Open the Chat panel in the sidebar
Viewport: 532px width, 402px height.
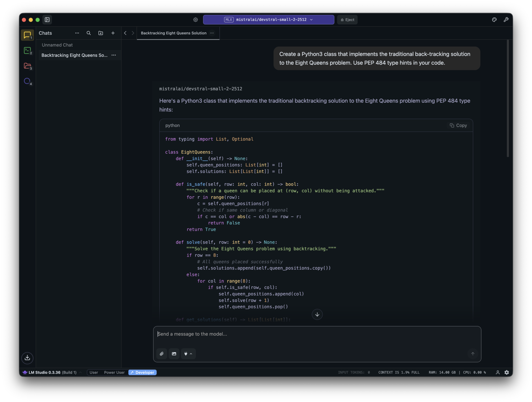[x=27, y=35]
